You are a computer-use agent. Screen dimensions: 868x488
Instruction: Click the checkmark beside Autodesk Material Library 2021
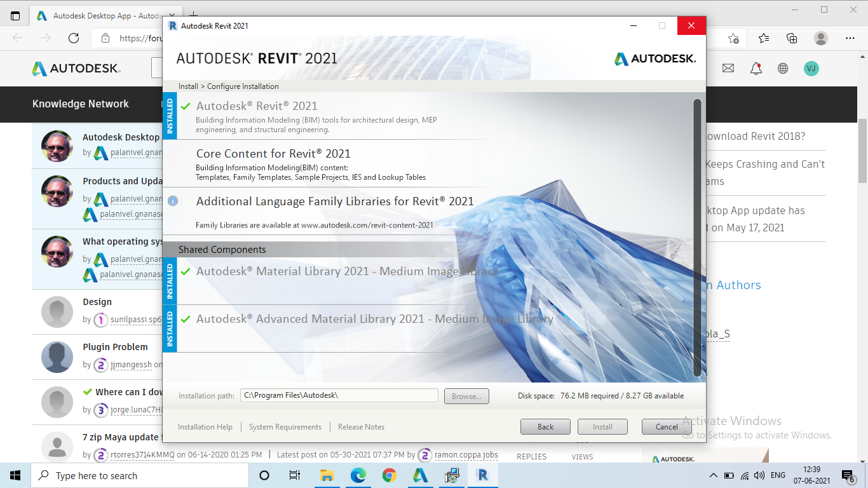(x=186, y=271)
